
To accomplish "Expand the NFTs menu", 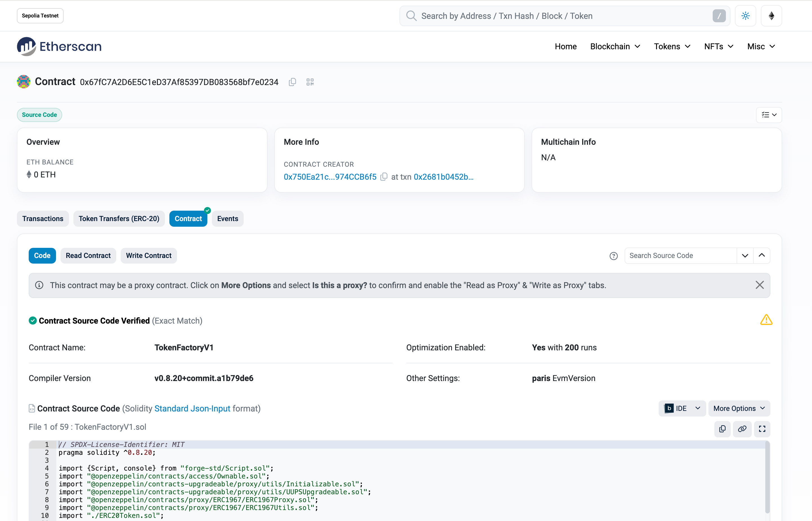I will tap(719, 46).
